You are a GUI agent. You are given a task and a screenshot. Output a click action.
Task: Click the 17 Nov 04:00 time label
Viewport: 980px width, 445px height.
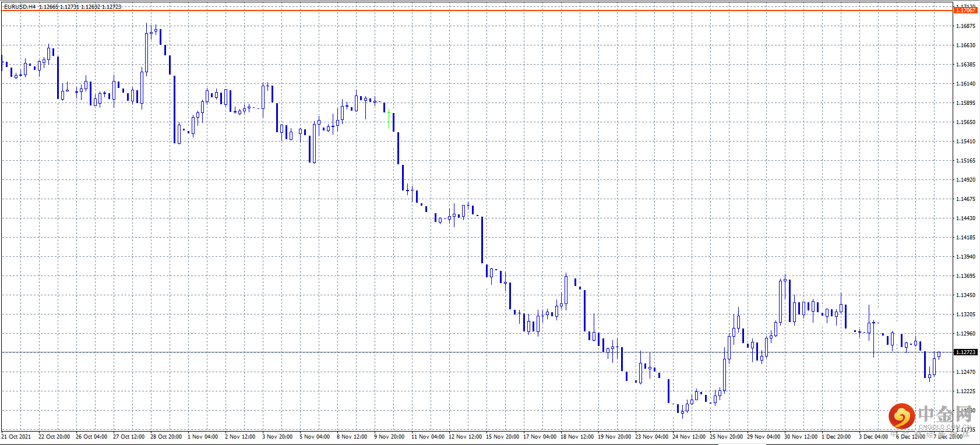540,437
